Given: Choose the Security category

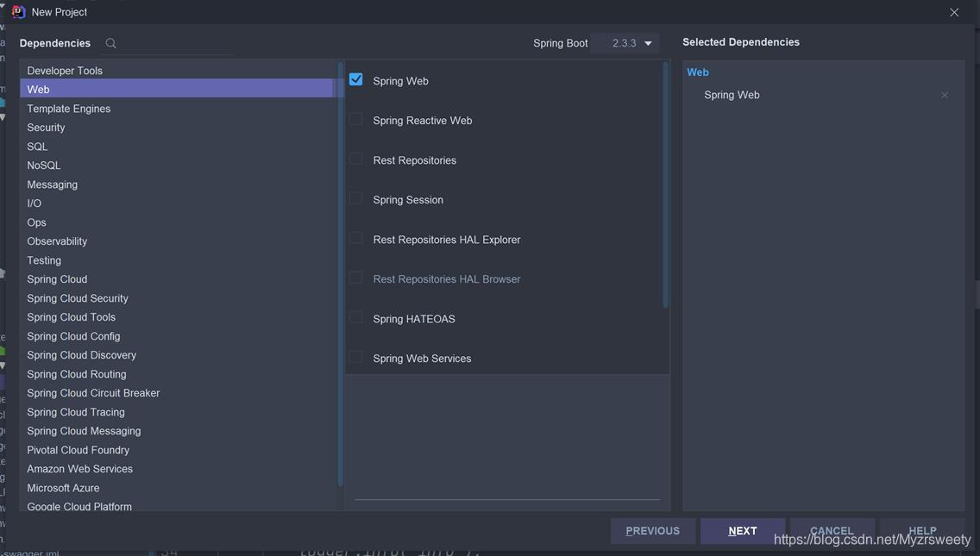Looking at the screenshot, I should pos(178,128).
